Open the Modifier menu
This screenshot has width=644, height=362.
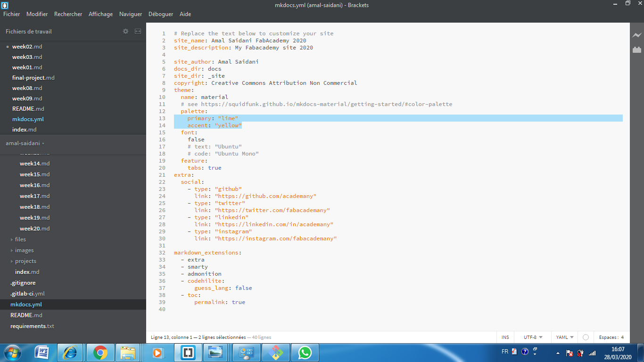[37, 14]
